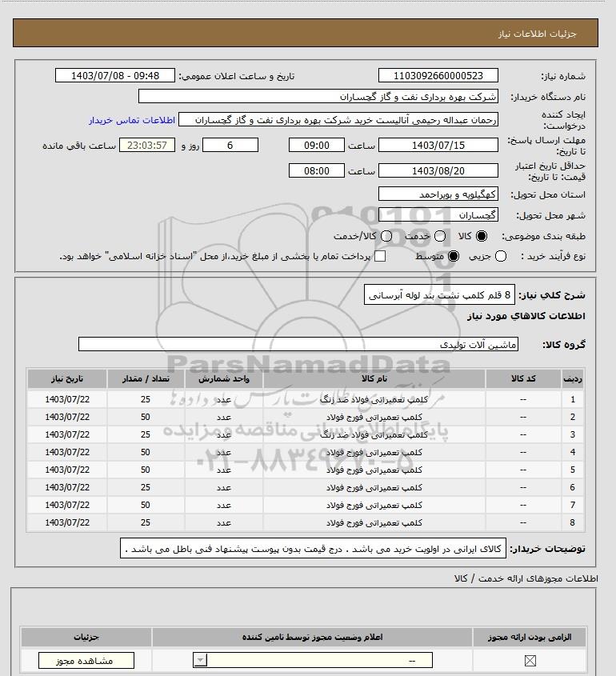
Task: Click the الزامی بودن ارائه مجوز header
Action: pos(530,637)
